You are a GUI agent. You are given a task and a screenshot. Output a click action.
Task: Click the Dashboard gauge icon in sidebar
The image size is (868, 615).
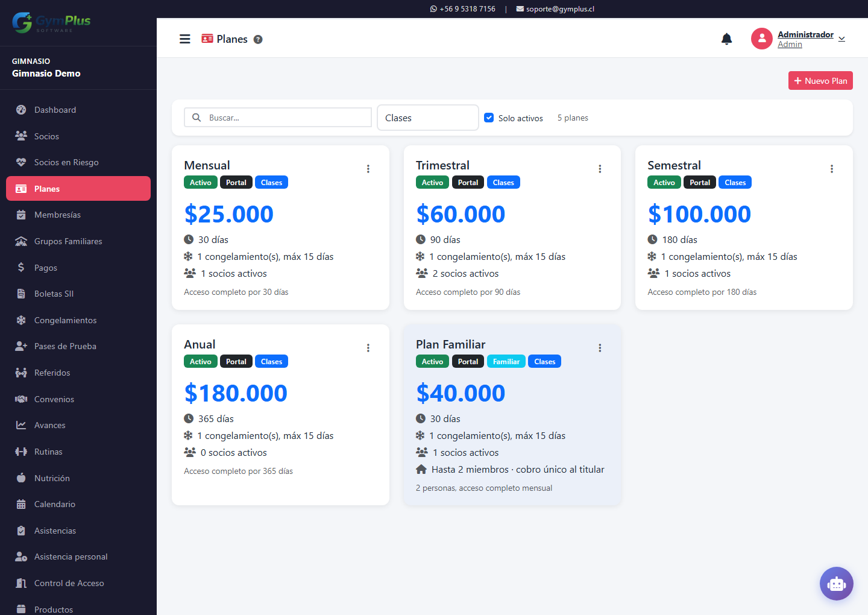[21, 110]
